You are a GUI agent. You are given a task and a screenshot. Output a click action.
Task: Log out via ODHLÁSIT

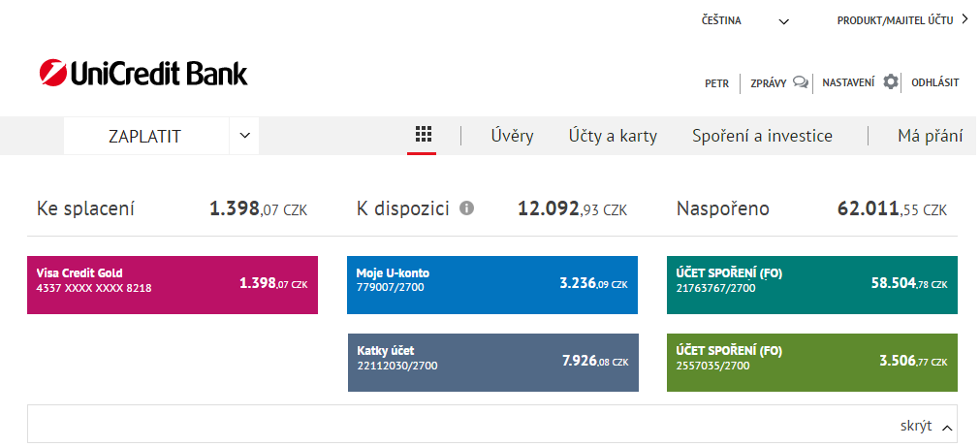tap(935, 82)
